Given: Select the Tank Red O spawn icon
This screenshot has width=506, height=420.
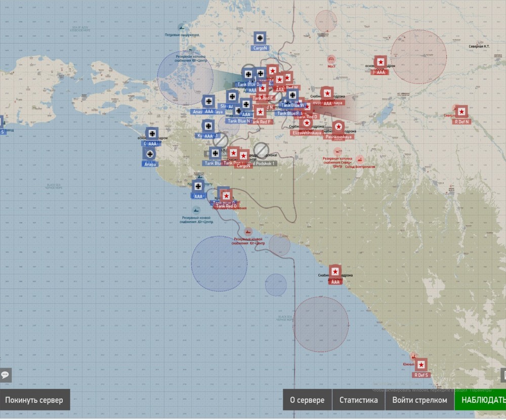Looking at the screenshot, I should (x=226, y=196).
